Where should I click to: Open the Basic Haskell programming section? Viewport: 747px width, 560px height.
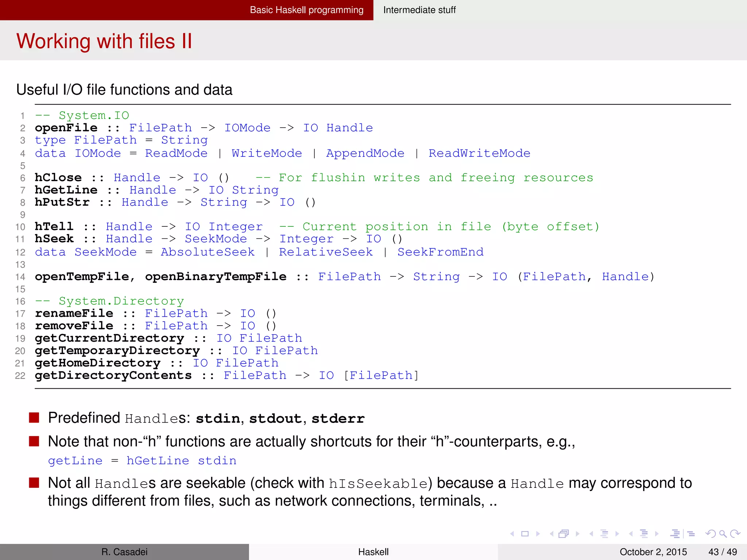click(x=307, y=10)
